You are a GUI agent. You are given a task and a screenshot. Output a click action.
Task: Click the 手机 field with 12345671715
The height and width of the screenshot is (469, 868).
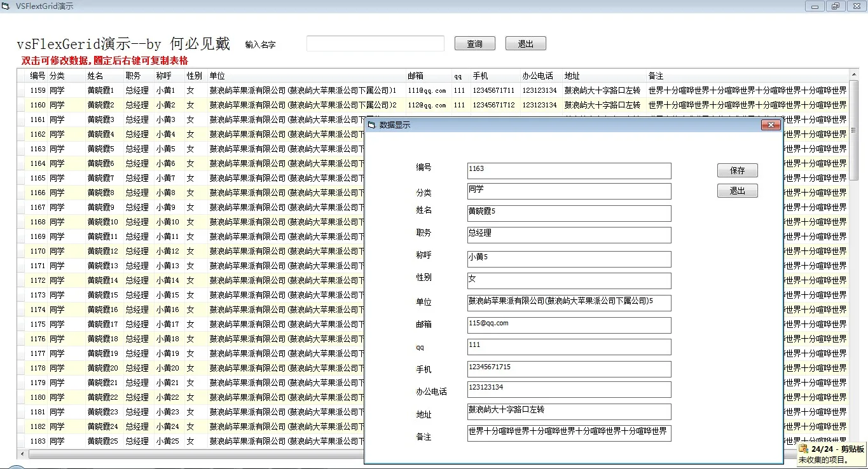point(569,369)
